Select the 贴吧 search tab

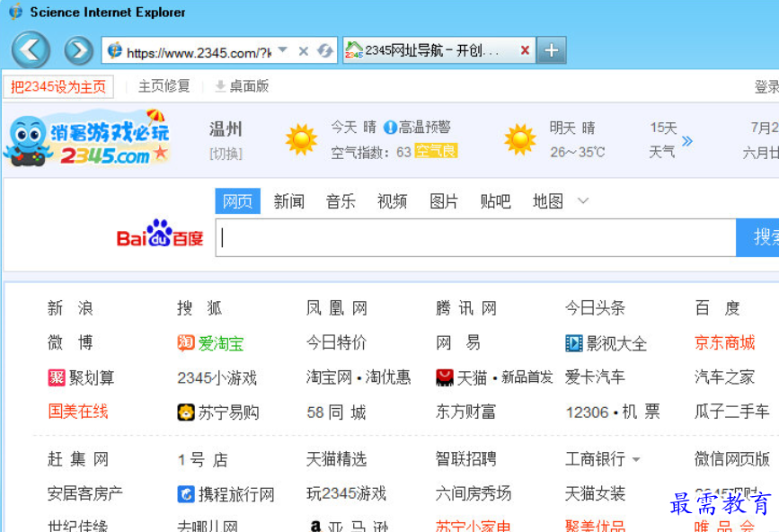click(496, 201)
